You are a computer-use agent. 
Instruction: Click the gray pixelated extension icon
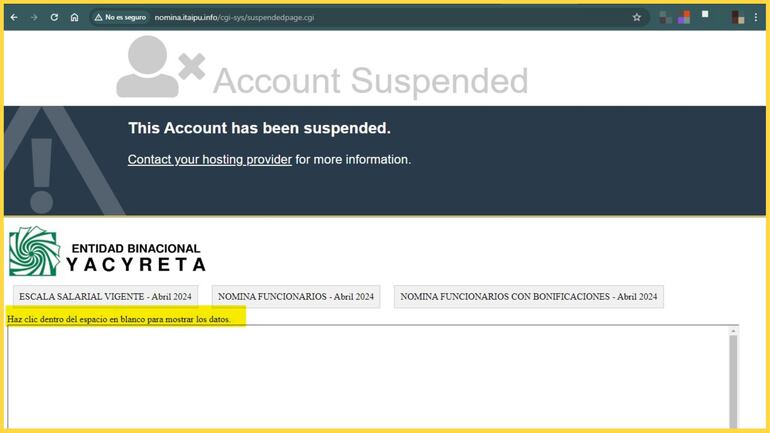(x=665, y=17)
